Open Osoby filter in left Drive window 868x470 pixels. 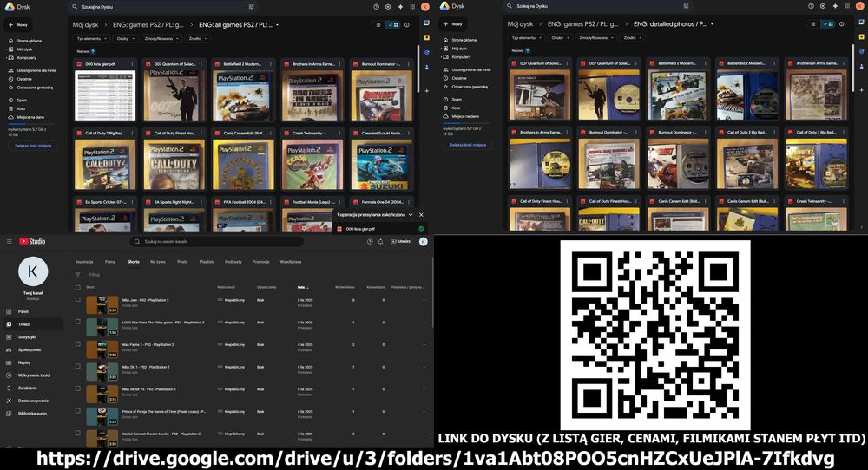click(125, 39)
